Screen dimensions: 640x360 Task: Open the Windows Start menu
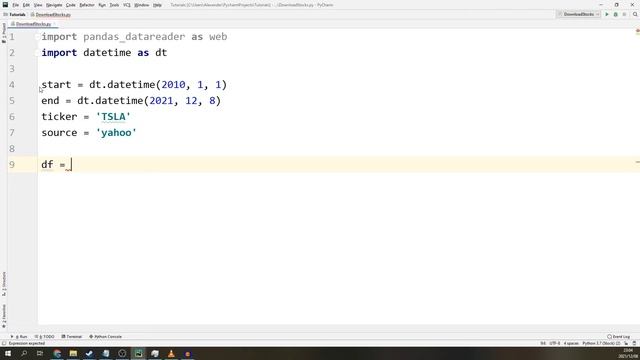click(x=7, y=353)
